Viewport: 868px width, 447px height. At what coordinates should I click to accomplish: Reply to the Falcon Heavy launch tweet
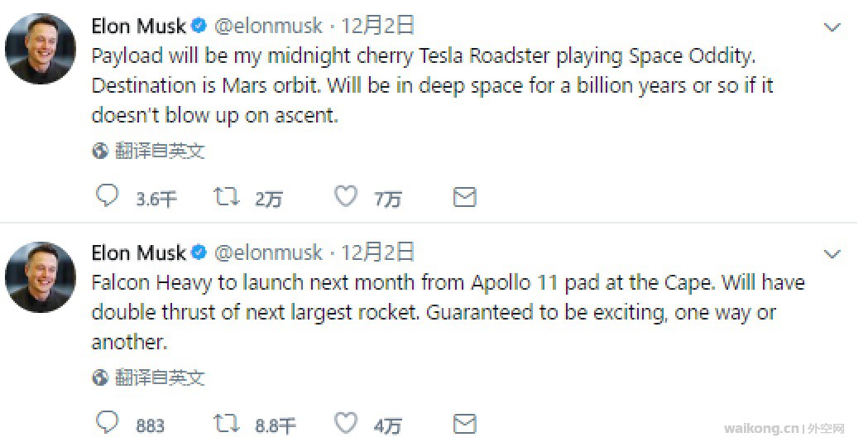click(107, 423)
